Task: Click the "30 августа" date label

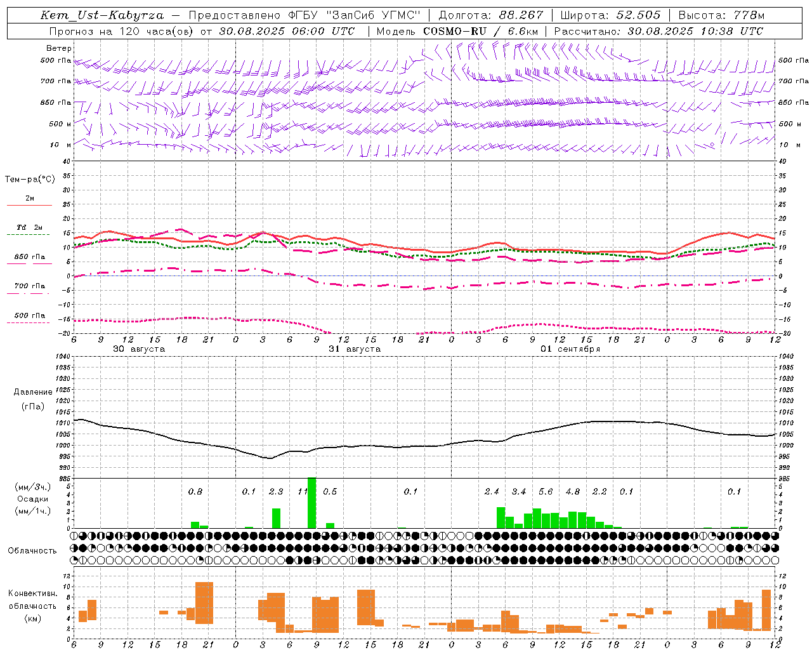Action: tap(139, 349)
